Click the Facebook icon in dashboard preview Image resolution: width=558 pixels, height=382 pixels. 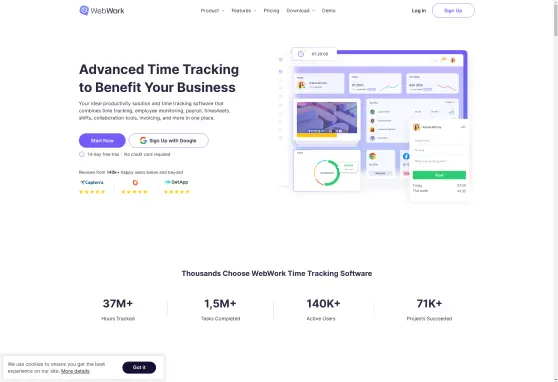pos(406,156)
